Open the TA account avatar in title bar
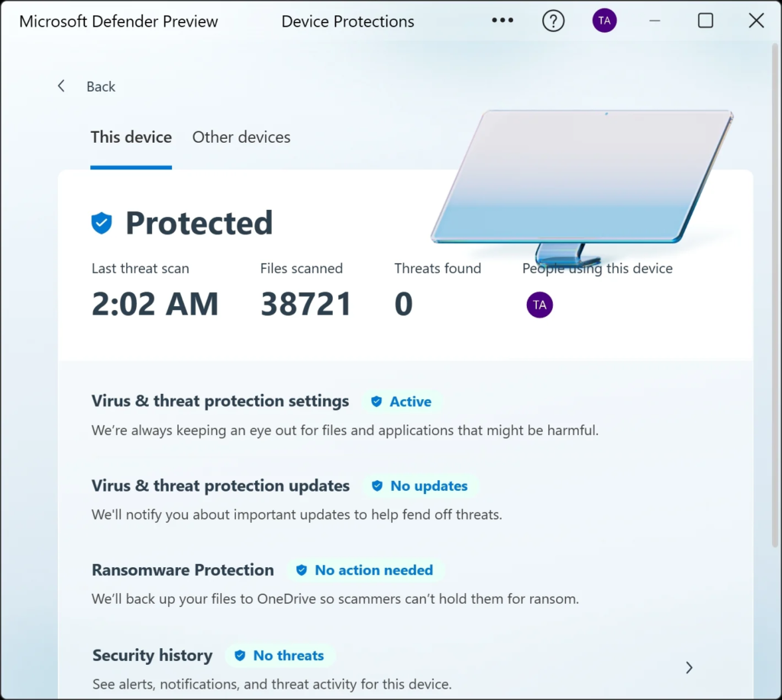This screenshot has width=782, height=700. (x=605, y=21)
